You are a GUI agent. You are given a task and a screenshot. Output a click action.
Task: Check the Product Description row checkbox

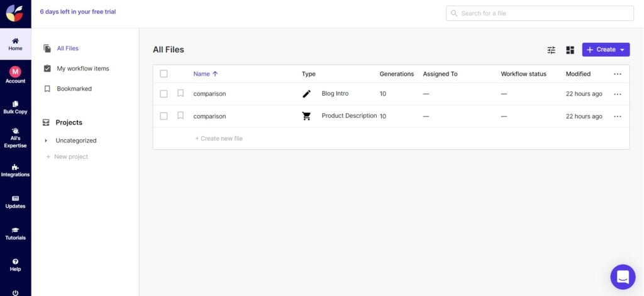pyautogui.click(x=164, y=117)
